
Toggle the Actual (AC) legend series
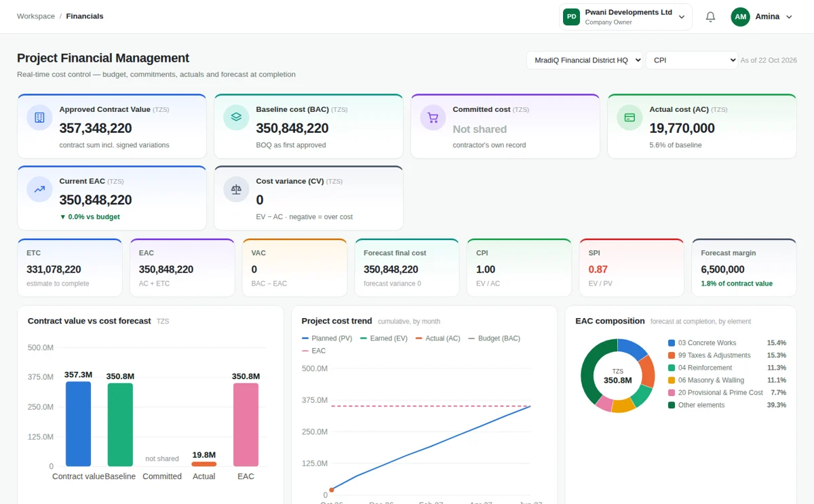tap(438, 338)
